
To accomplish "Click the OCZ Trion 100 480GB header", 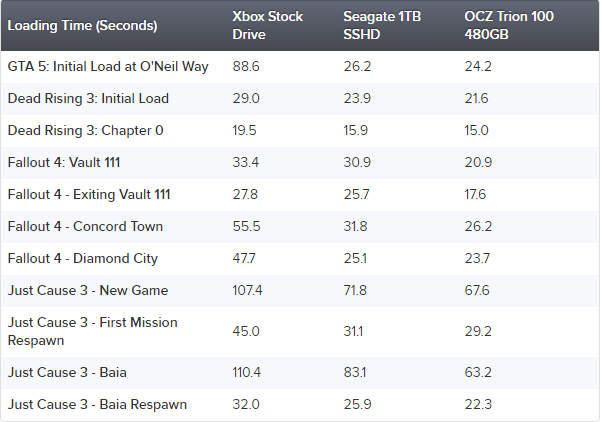I will pyautogui.click(x=509, y=25).
